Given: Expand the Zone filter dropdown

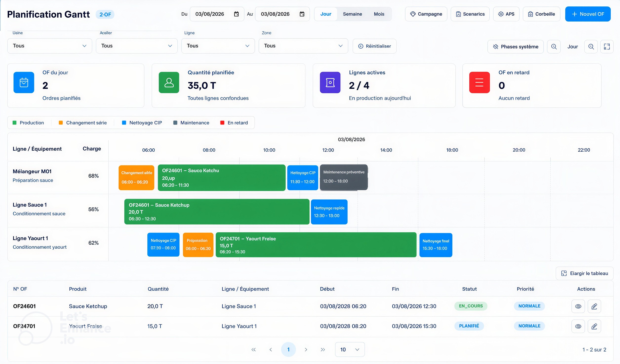Looking at the screenshot, I should (x=303, y=46).
